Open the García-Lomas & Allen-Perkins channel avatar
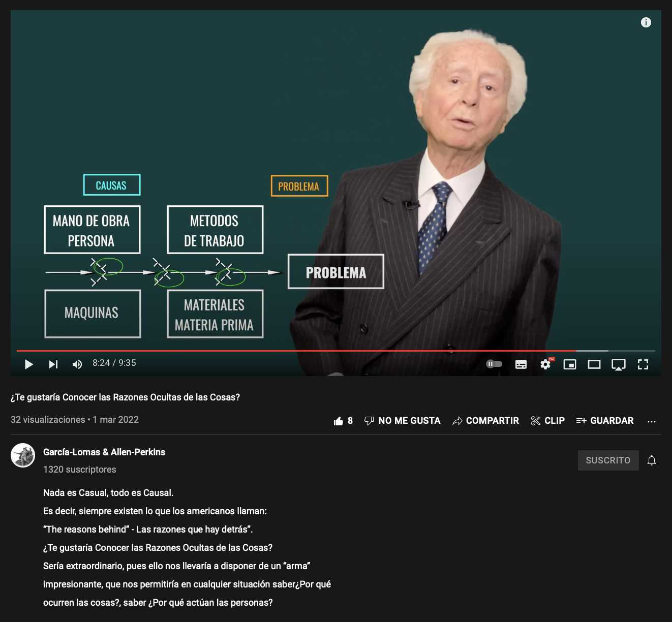 click(23, 455)
